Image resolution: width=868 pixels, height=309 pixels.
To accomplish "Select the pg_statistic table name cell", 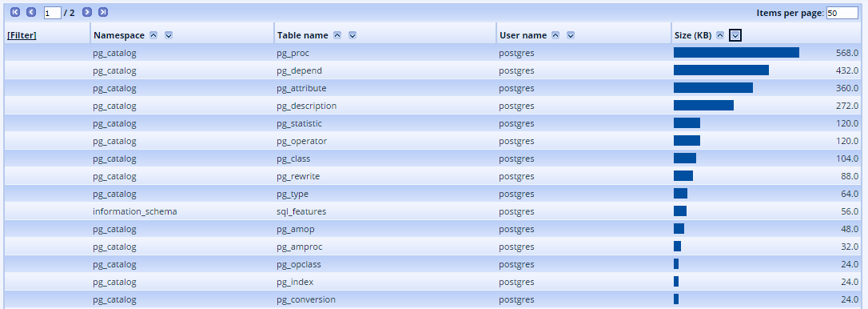I will pos(300,123).
